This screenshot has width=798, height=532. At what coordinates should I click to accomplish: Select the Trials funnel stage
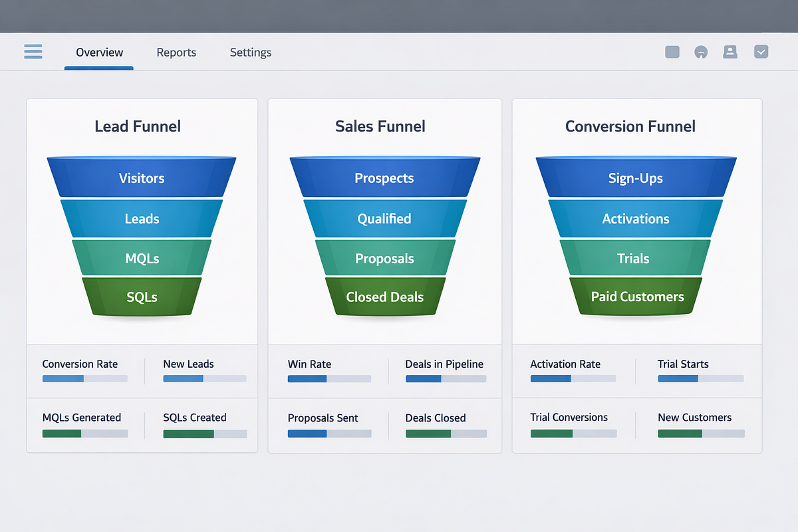(636, 258)
